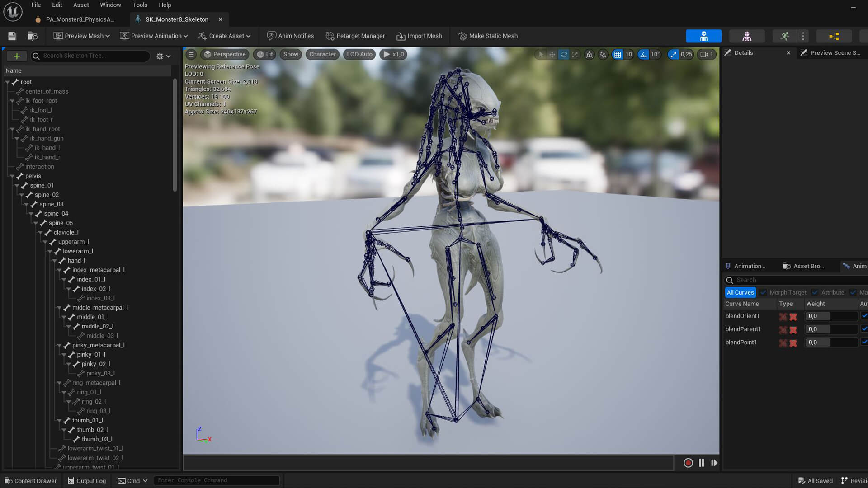Screen dimensions: 868x488
Task: Open the Asset menu
Action: (x=81, y=5)
